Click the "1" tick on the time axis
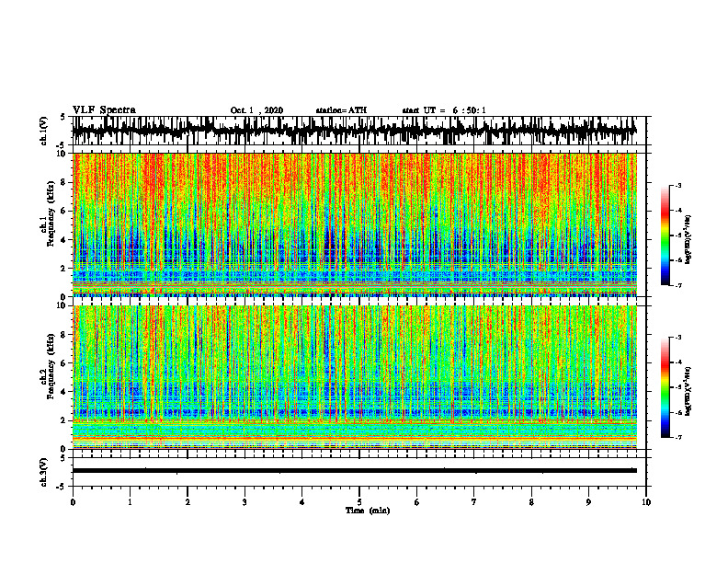Screen dimensions: 728x563 pyautogui.click(x=130, y=502)
